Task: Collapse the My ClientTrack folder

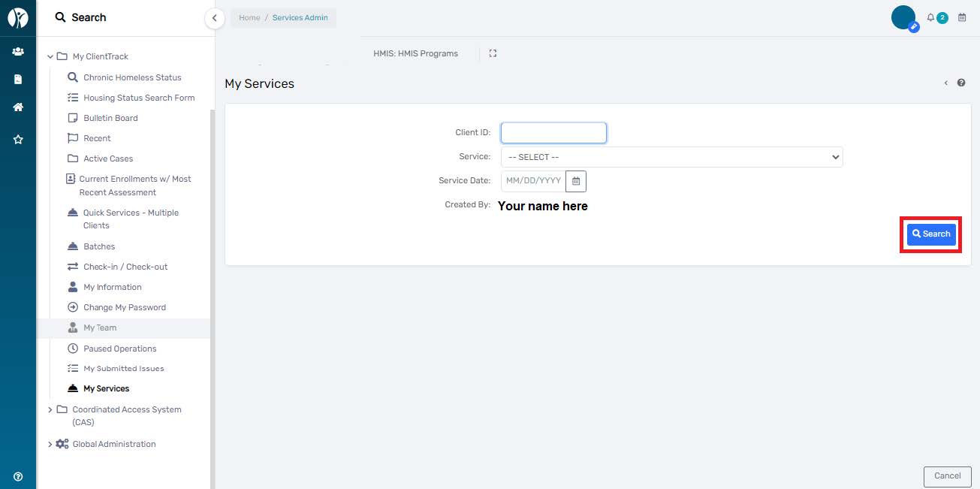Action: pos(50,56)
